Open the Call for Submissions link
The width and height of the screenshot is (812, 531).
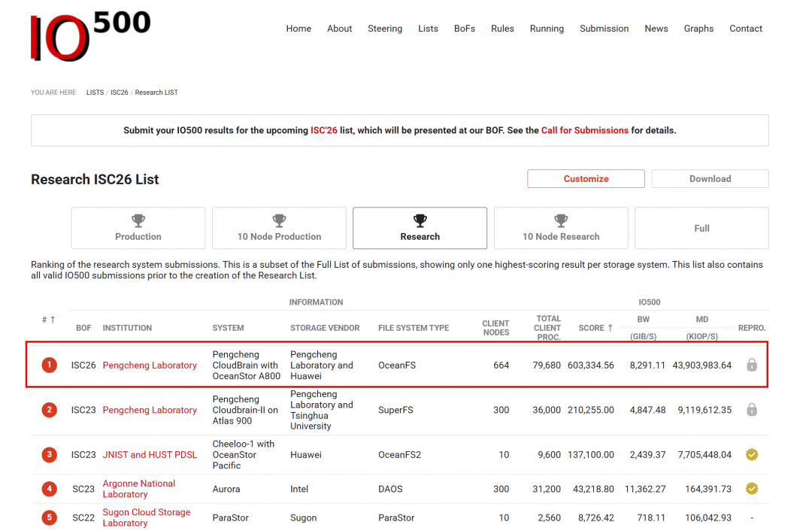coord(585,130)
